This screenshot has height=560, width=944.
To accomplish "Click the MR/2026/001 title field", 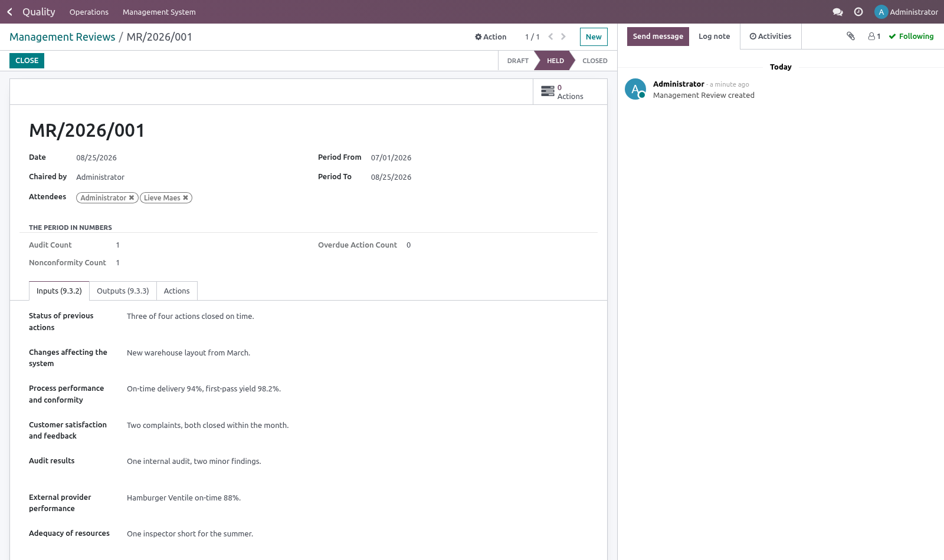I will click(x=87, y=130).
